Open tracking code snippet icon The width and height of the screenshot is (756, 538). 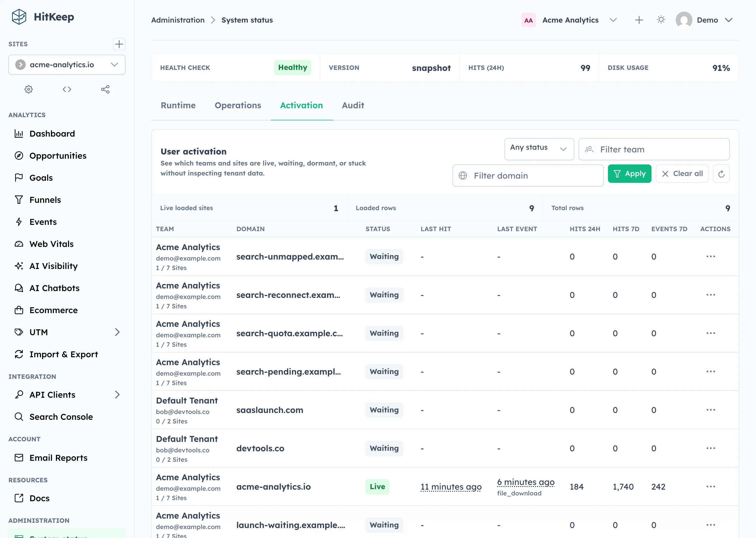tap(67, 89)
